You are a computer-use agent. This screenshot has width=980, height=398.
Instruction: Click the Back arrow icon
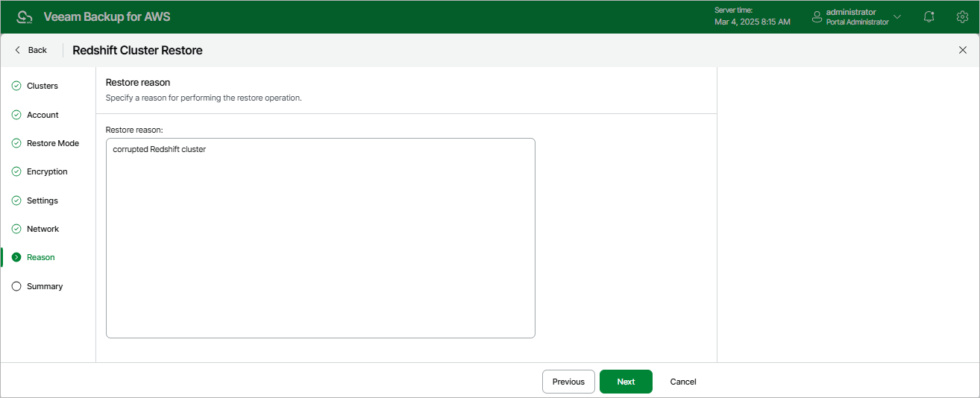[x=18, y=50]
